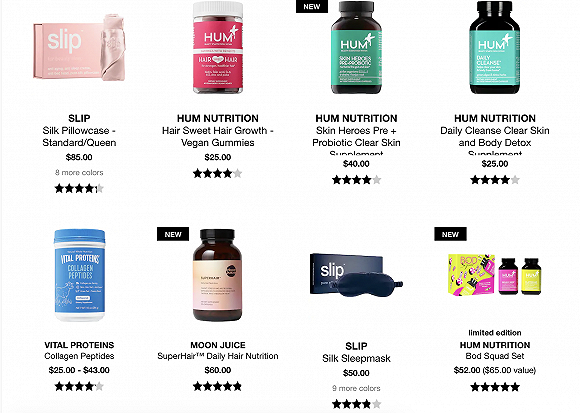The image size is (580, 413).
Task: View star rating of SuperHair Daily Hair Nutrition
Action: pyautogui.click(x=218, y=387)
